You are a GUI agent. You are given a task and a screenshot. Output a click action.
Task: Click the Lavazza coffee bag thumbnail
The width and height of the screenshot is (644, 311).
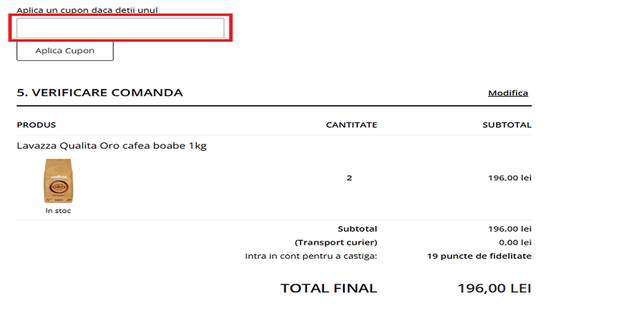(58, 181)
